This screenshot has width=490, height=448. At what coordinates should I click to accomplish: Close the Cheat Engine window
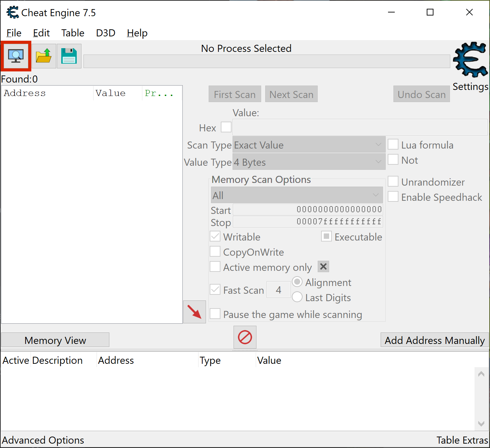click(x=469, y=12)
